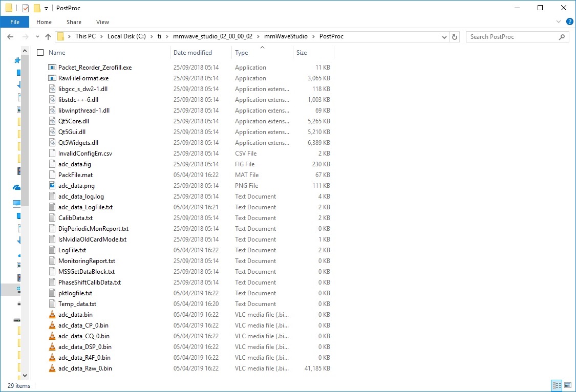The image size is (576, 392).
Task: Go up one folder level
Action: 48,37
